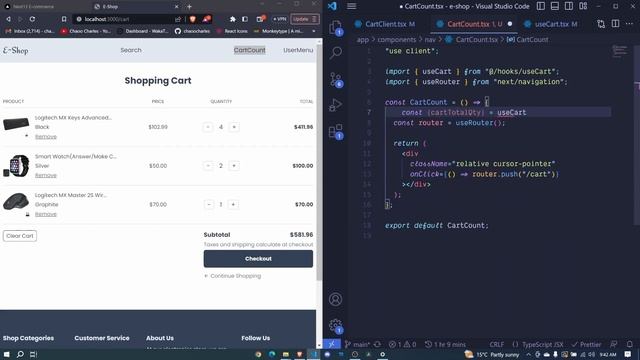Screen dimensions: 640x360
Task: Click the main branch indicator in status bar
Action: pos(358,344)
